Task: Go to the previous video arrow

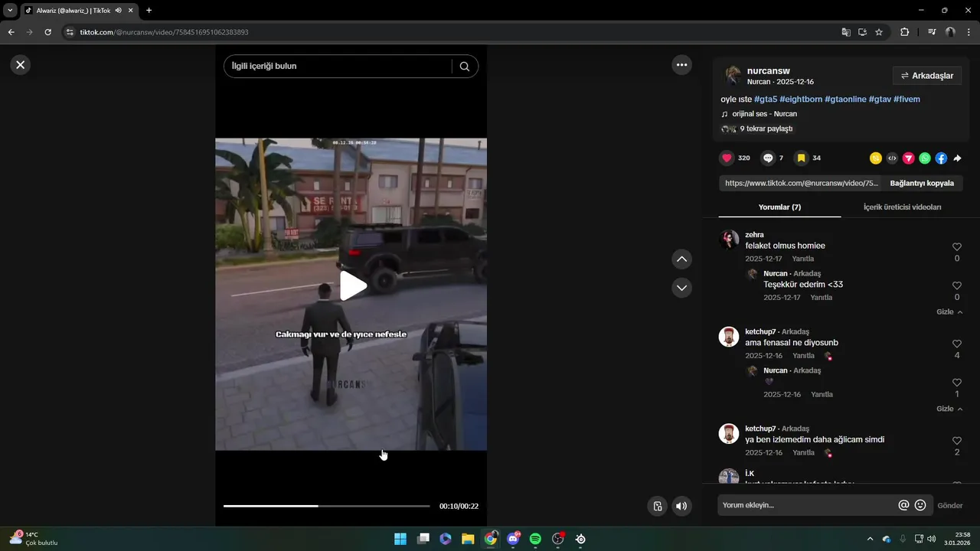Action: [681, 259]
